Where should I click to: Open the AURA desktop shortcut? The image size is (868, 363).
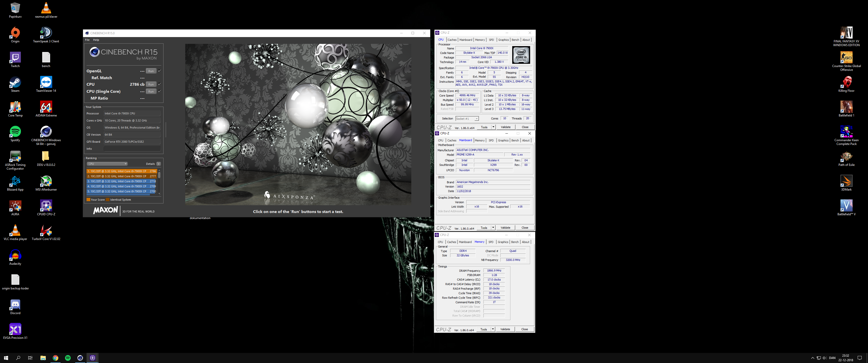(15, 208)
